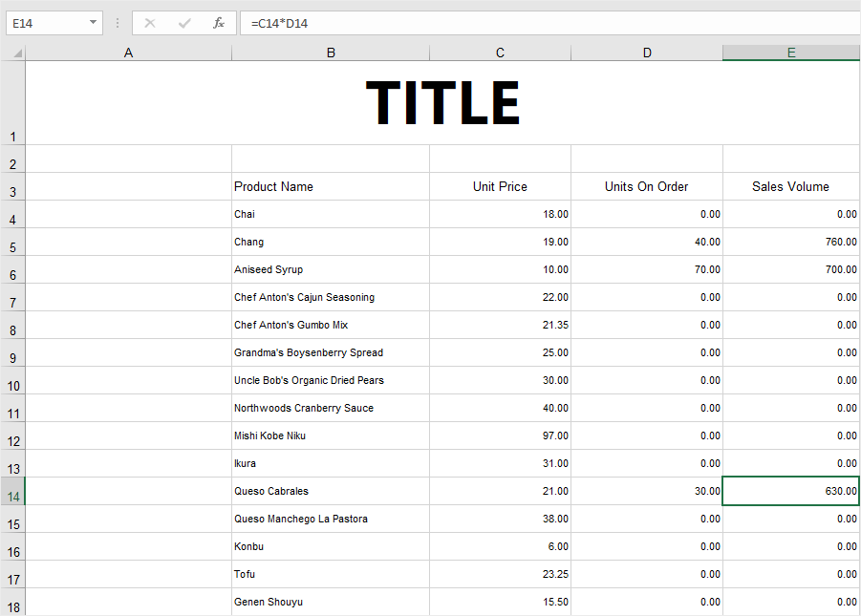Click the Queso Cabrales product cell
This screenshot has width=861, height=616.
330,492
